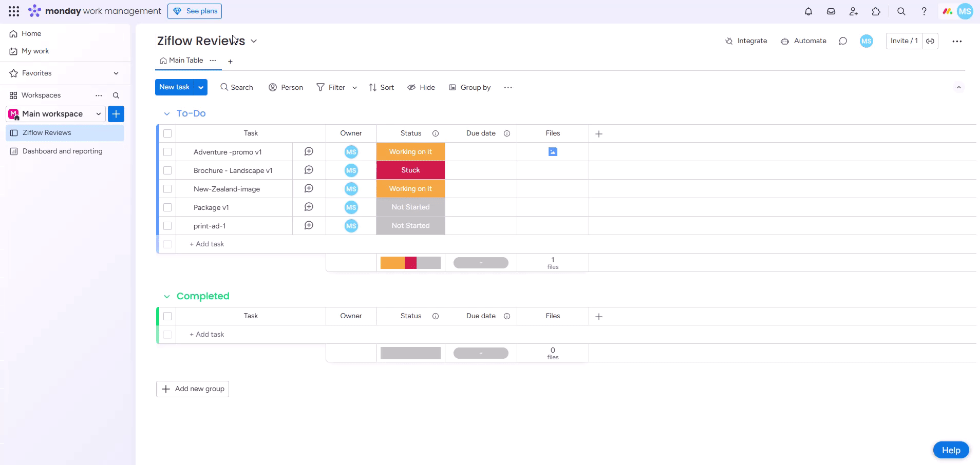Open the image file in Adventure -promo v1

(553, 151)
